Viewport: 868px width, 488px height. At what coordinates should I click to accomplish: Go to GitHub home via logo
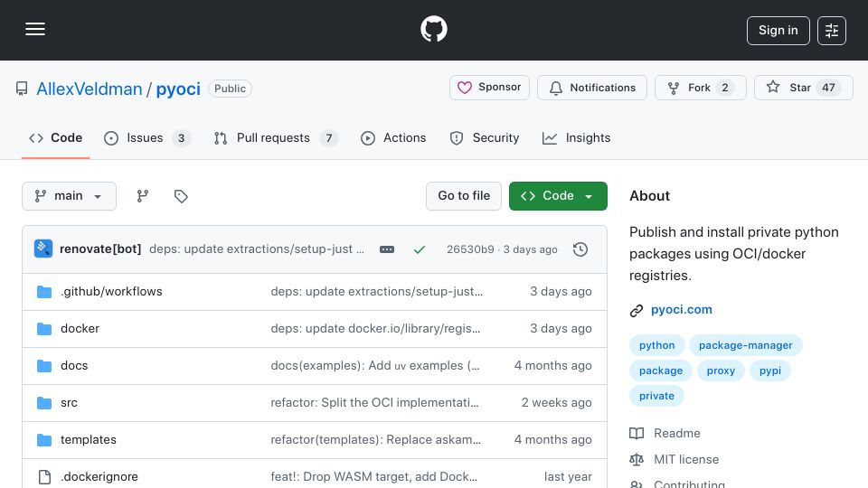pos(433,29)
